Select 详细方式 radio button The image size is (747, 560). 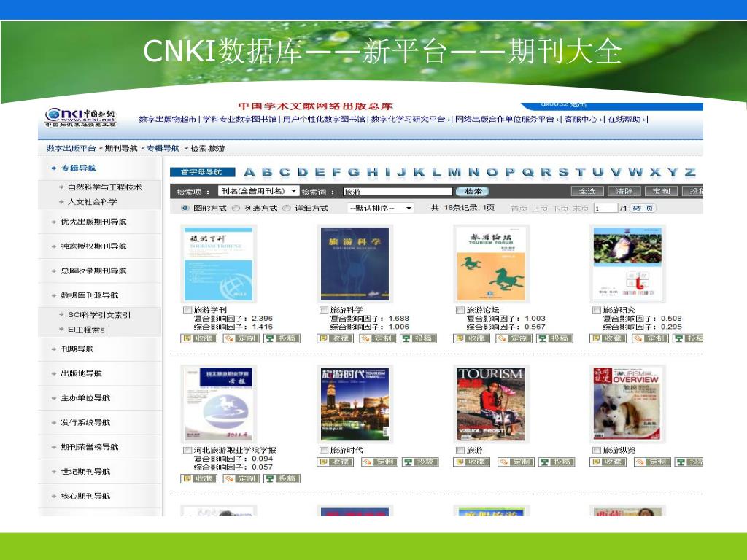(286, 208)
